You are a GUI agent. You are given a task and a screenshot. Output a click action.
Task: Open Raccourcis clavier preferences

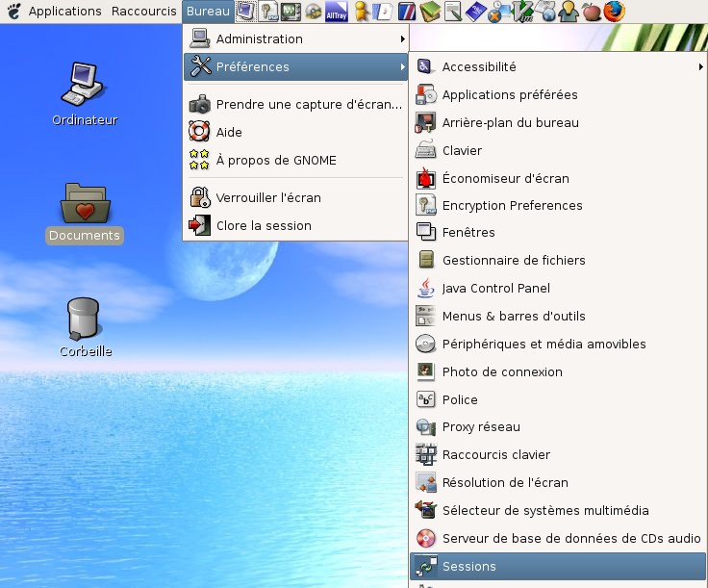click(558, 455)
